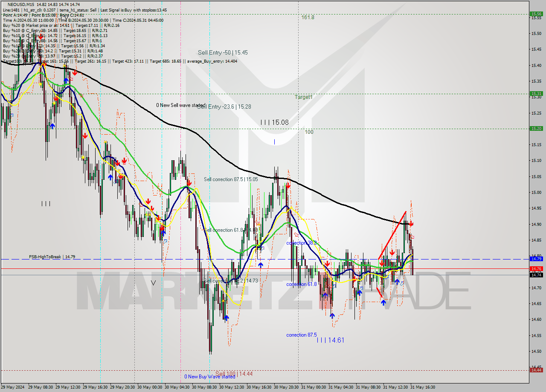Click the green 15.20 price tag

click(x=536, y=128)
